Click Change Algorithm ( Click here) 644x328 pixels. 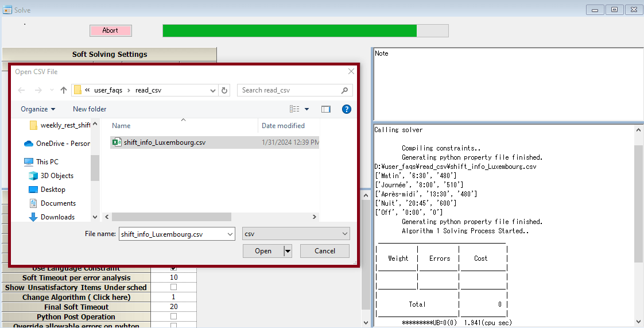click(x=76, y=297)
